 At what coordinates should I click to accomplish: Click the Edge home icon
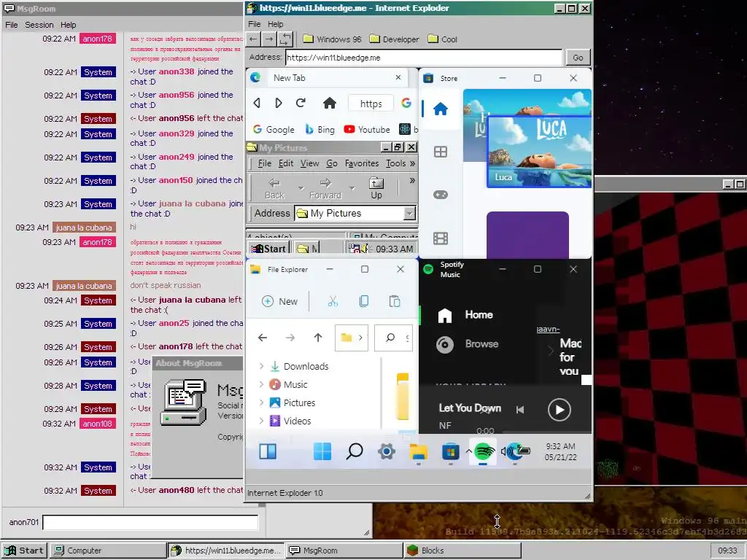point(330,103)
